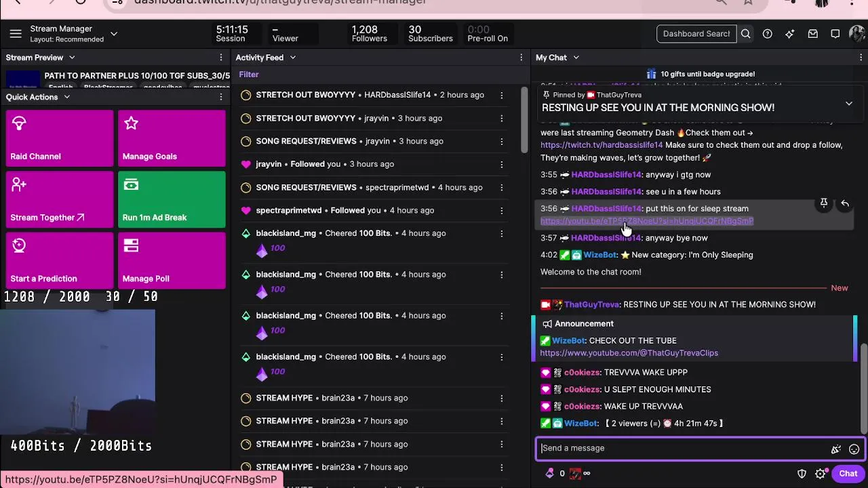Open the youtu.be link in chat

point(647,221)
